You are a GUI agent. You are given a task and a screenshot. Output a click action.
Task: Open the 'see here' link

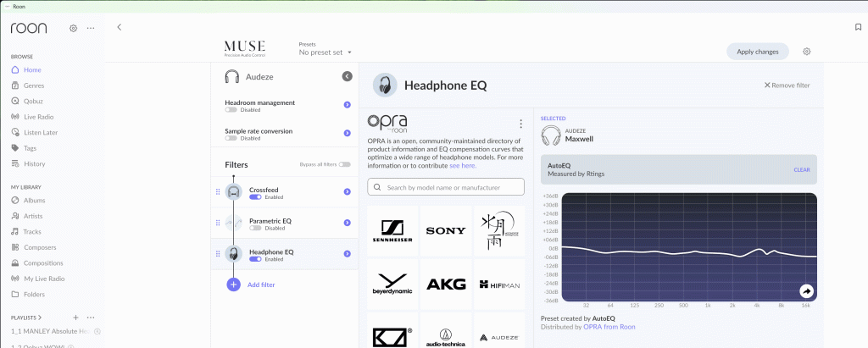tap(463, 165)
